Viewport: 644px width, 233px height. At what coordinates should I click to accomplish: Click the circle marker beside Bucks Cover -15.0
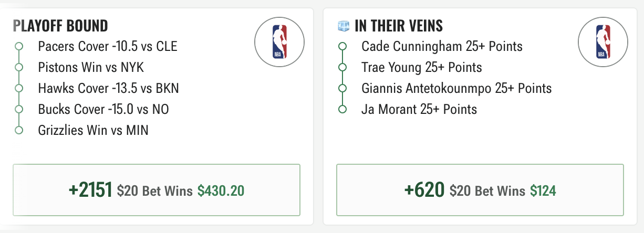(19, 109)
